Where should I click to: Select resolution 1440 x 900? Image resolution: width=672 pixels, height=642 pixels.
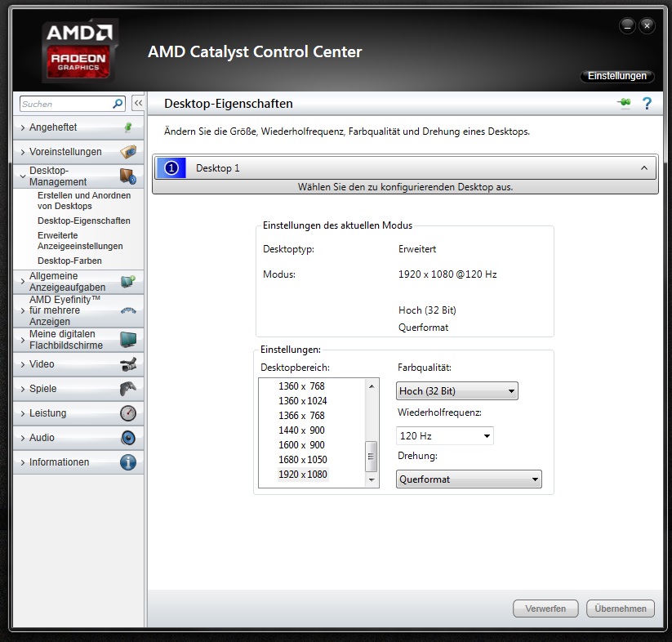[302, 430]
